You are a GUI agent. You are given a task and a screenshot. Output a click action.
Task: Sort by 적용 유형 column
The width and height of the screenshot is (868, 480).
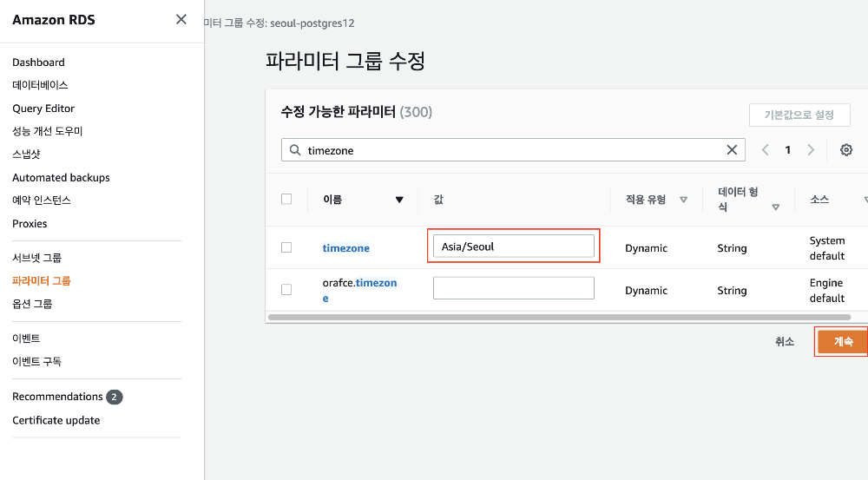(684, 200)
